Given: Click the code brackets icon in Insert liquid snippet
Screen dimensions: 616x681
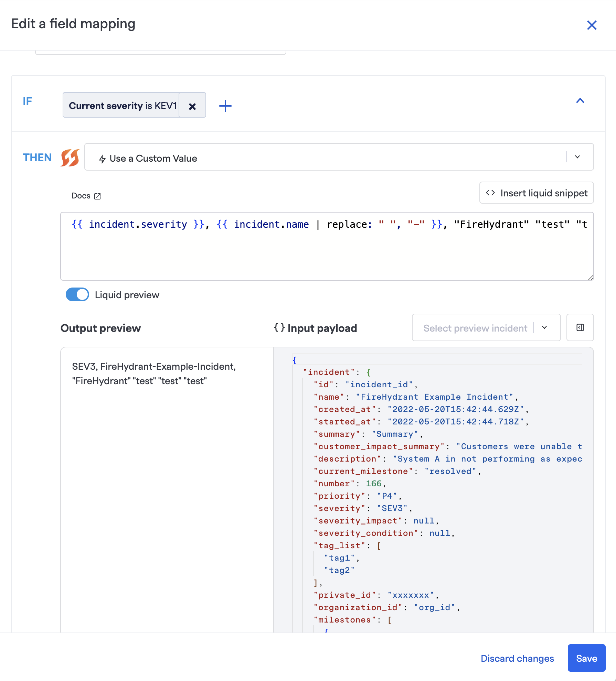Looking at the screenshot, I should point(490,193).
